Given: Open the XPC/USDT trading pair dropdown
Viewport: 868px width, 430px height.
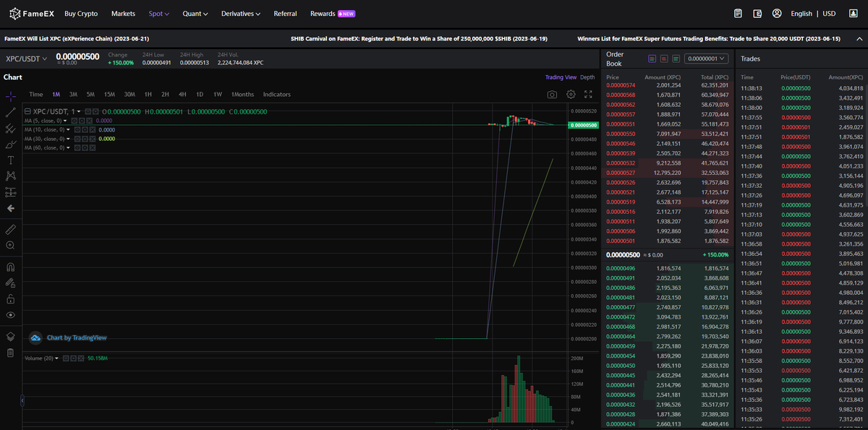Looking at the screenshot, I should pyautogui.click(x=26, y=59).
